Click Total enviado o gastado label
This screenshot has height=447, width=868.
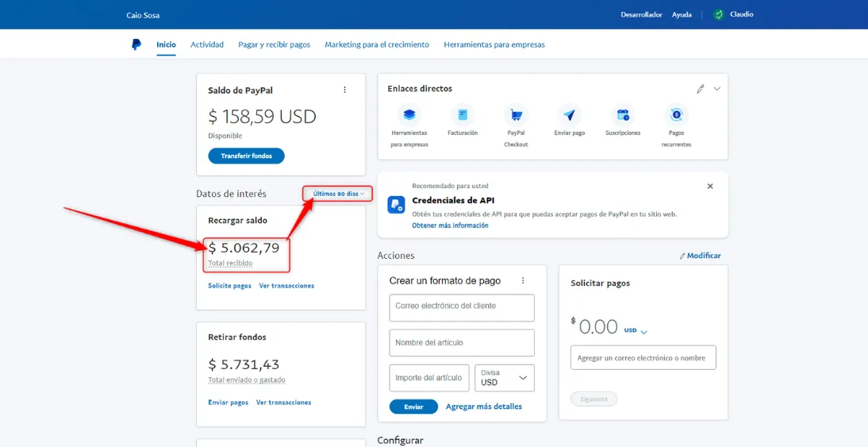point(247,380)
